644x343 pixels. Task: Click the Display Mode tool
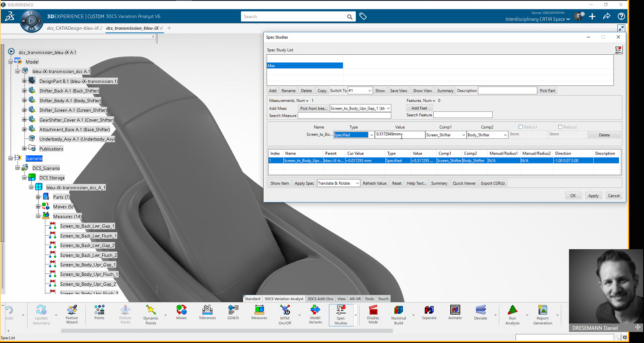coord(373,315)
